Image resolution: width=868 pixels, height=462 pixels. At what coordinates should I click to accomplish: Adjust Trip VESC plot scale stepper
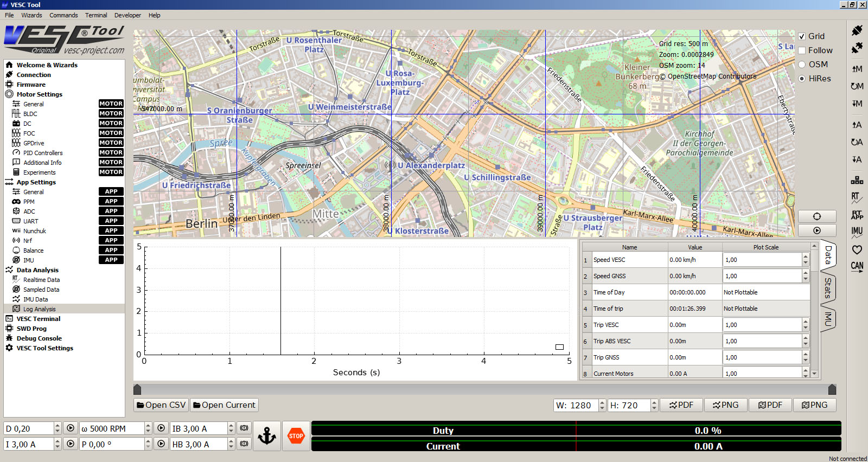pos(806,325)
